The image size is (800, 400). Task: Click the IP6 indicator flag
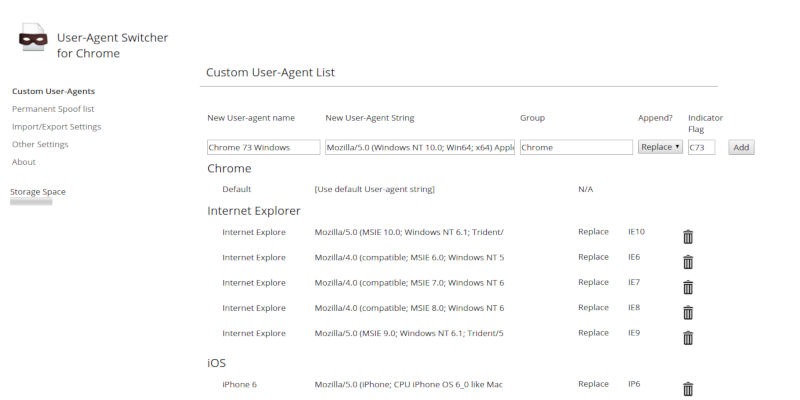(x=634, y=384)
